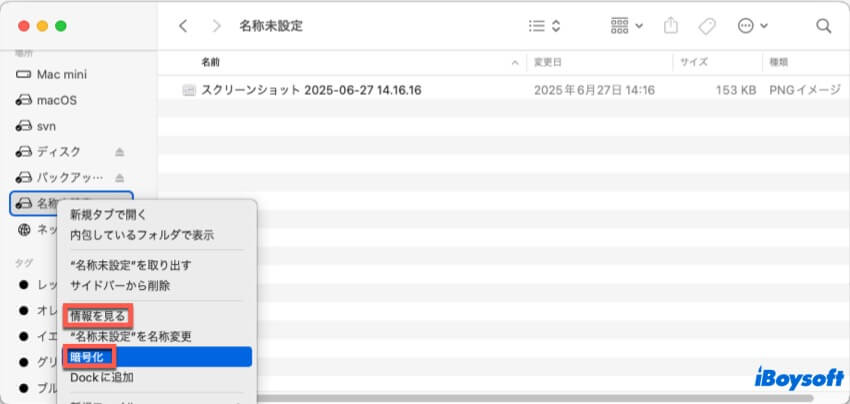Viewport: 850px width, 404px height.
Task: Select サイドバーから削除 menu entry
Action: pos(120,285)
